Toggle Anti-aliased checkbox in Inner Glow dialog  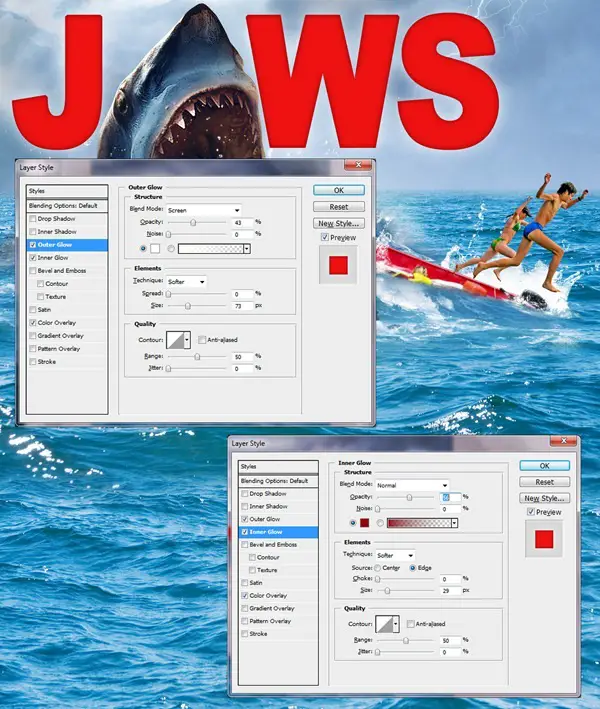point(410,624)
